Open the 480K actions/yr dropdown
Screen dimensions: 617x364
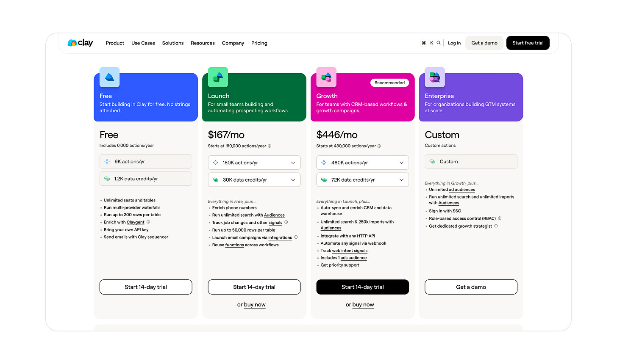click(363, 163)
